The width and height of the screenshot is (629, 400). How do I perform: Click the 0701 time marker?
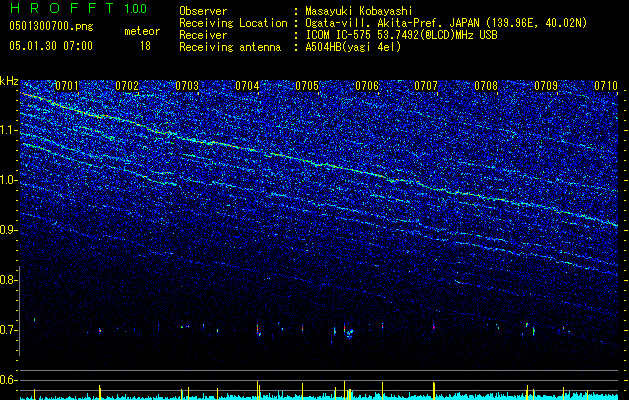67,86
